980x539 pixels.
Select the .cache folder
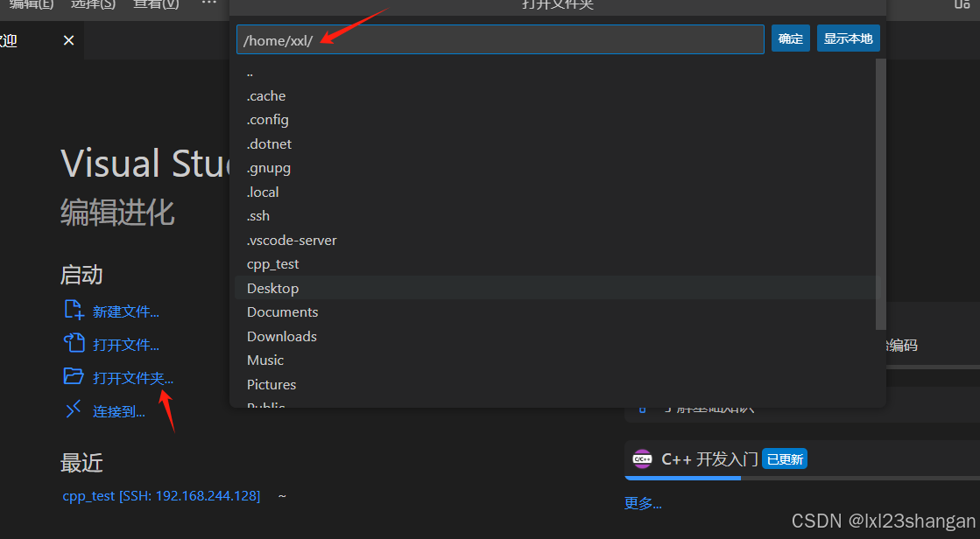(x=554, y=95)
